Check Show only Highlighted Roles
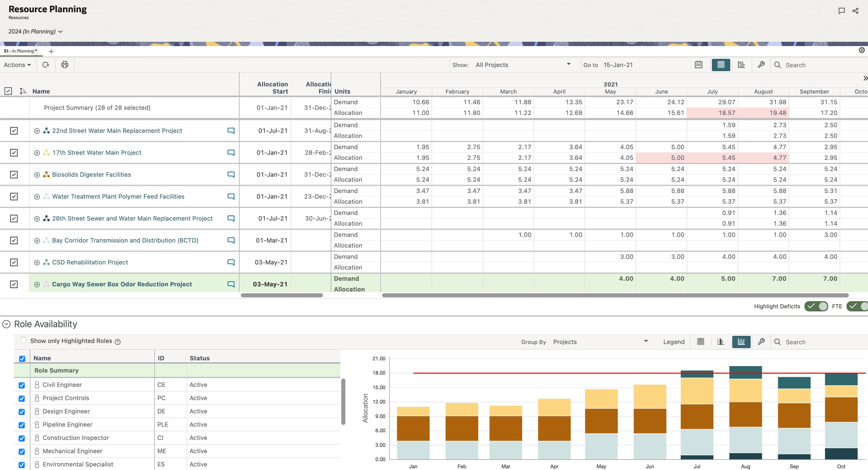This screenshot has width=868, height=470. [23, 340]
